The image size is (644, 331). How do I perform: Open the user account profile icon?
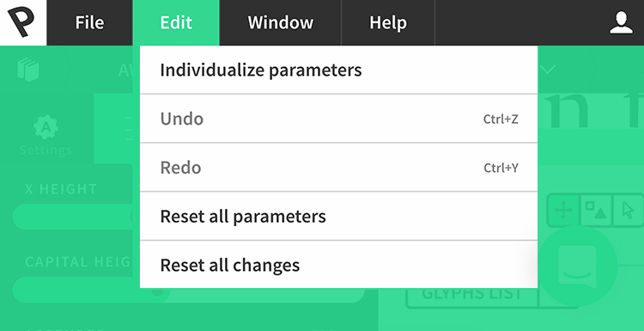click(x=621, y=22)
